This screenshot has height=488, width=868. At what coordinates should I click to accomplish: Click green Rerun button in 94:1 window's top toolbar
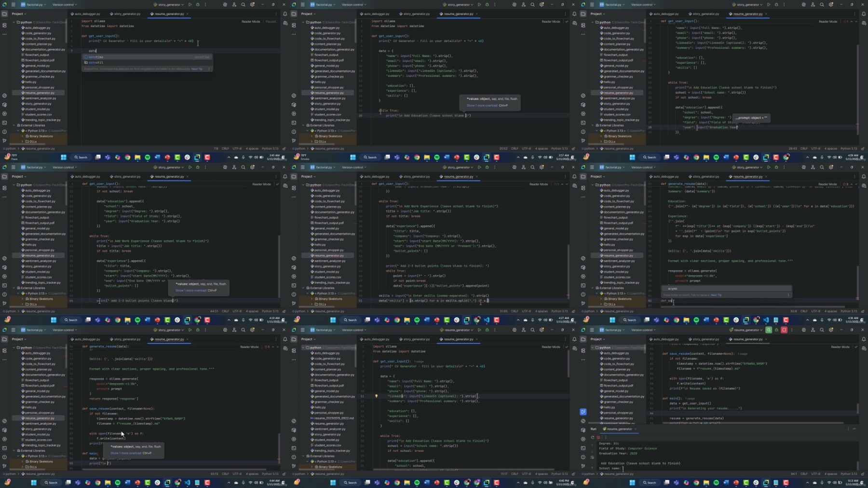(x=769, y=330)
